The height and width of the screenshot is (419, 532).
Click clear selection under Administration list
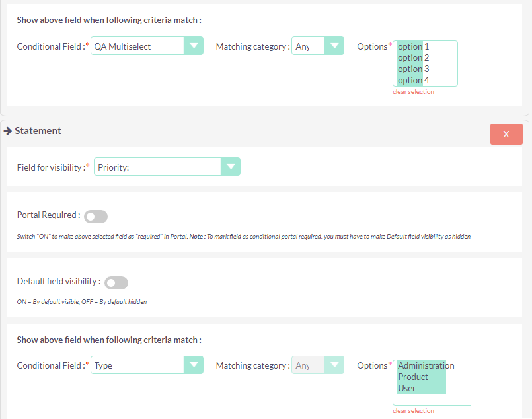pyautogui.click(x=413, y=411)
